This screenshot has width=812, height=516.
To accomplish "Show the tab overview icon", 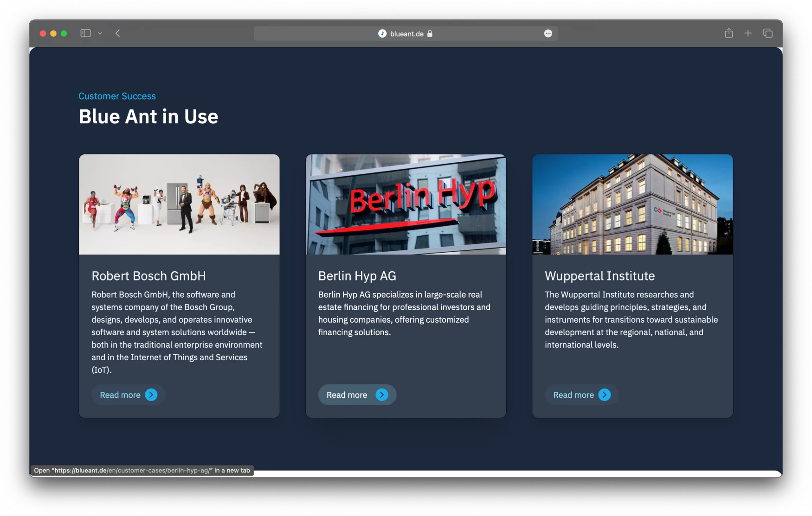I will coord(768,33).
